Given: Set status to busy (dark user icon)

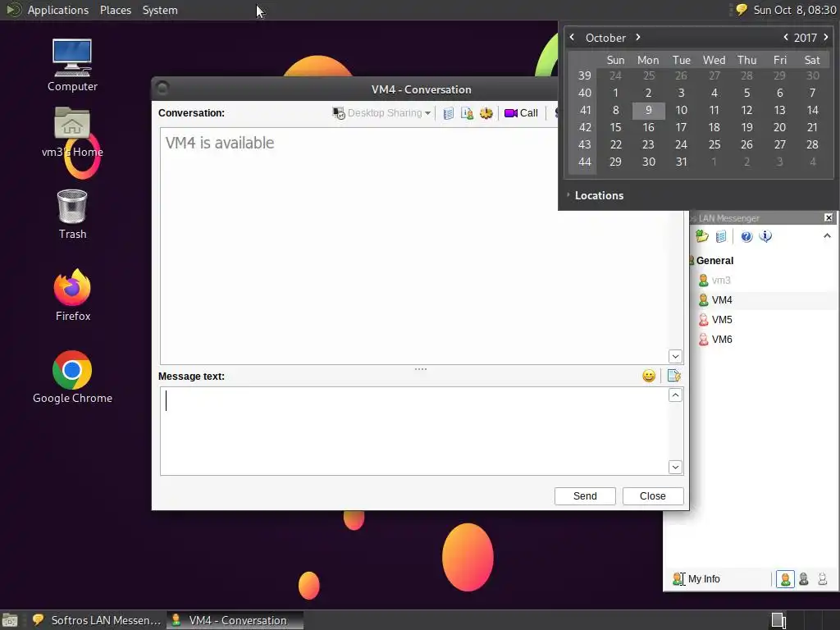Looking at the screenshot, I should (804, 579).
